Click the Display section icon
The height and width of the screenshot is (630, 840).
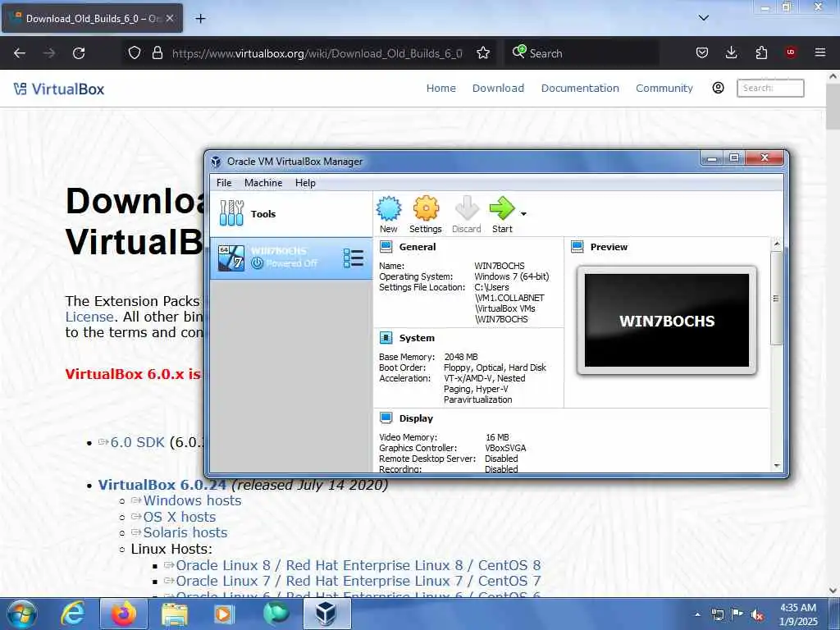pyautogui.click(x=386, y=418)
